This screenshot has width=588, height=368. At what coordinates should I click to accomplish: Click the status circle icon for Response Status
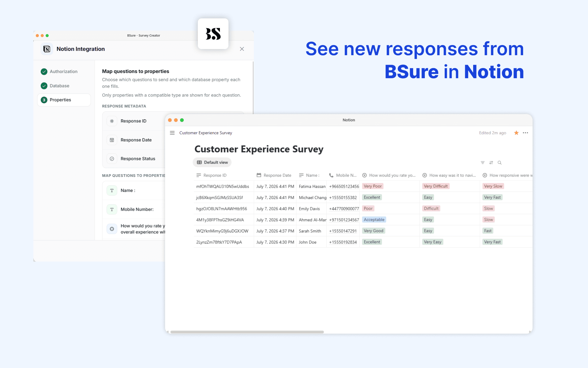[x=112, y=159]
